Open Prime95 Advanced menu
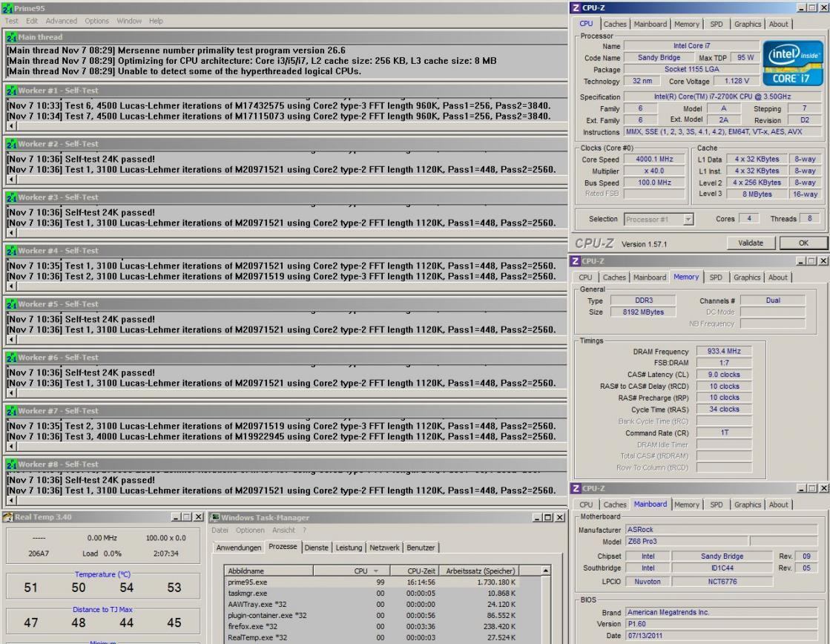 tap(62, 22)
